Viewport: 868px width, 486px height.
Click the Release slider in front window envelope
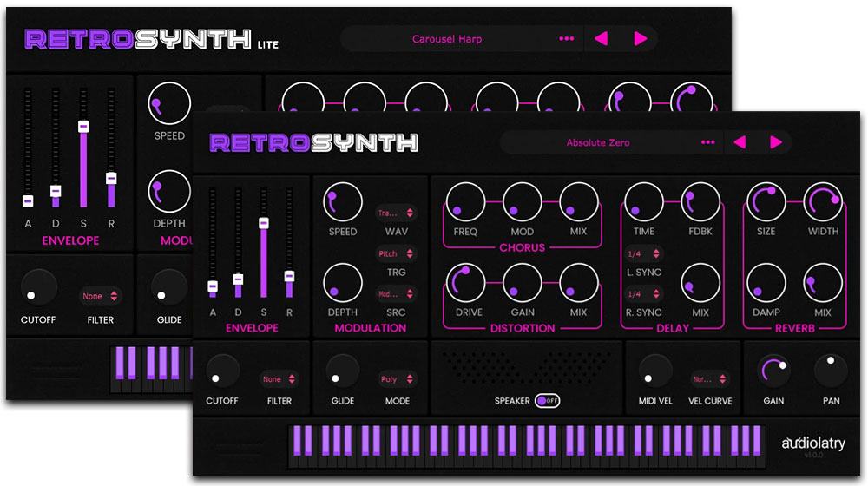pyautogui.click(x=289, y=244)
